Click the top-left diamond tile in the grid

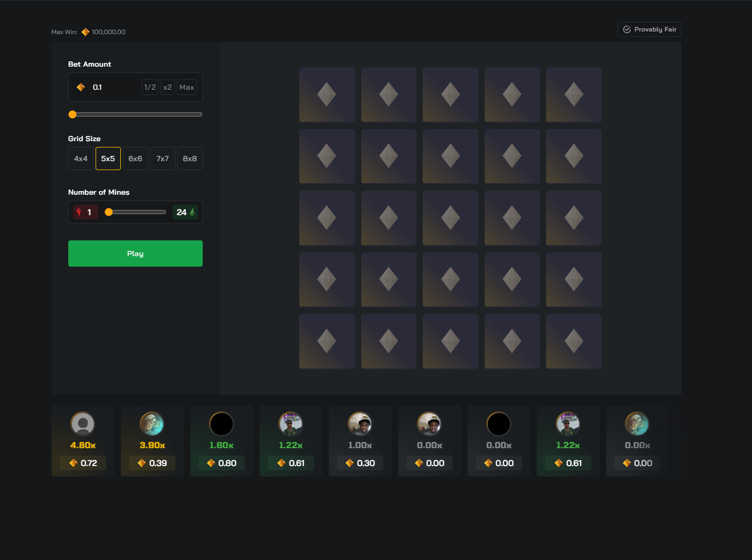coord(327,94)
